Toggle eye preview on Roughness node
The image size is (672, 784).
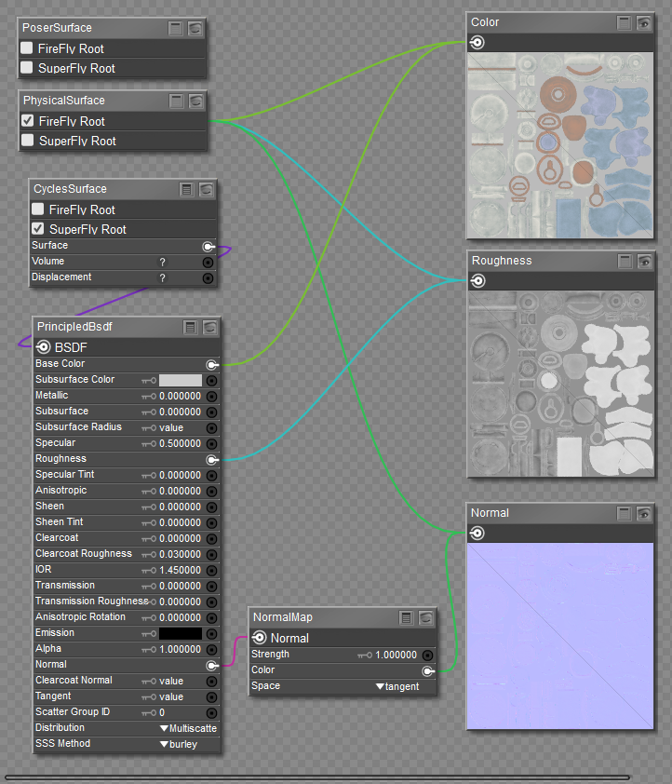pos(644,261)
